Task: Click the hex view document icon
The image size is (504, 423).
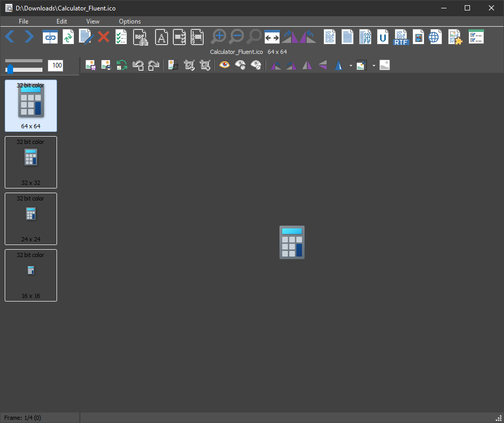Action: 365,37
